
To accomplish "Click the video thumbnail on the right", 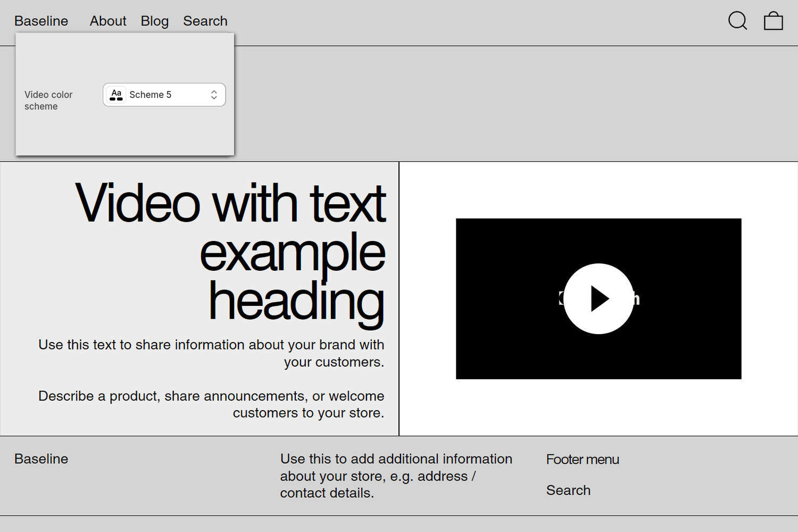I will point(598,298).
